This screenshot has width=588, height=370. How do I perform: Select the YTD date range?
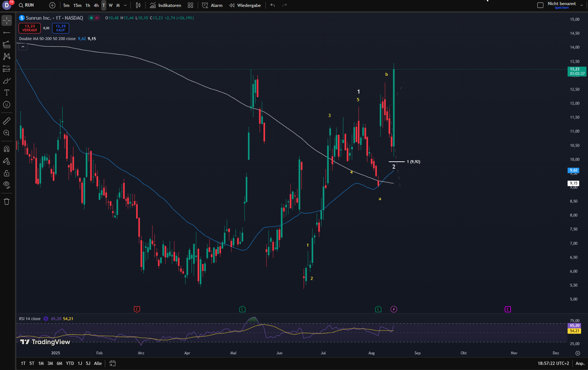click(70, 363)
